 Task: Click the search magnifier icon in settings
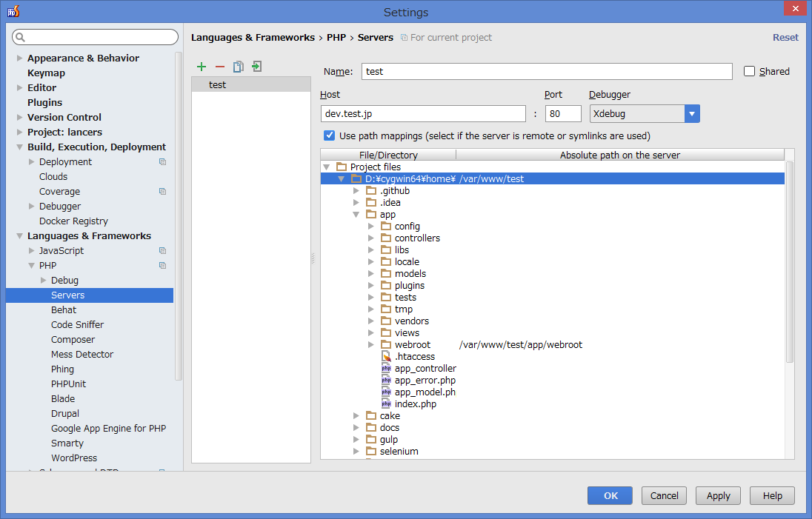21,37
